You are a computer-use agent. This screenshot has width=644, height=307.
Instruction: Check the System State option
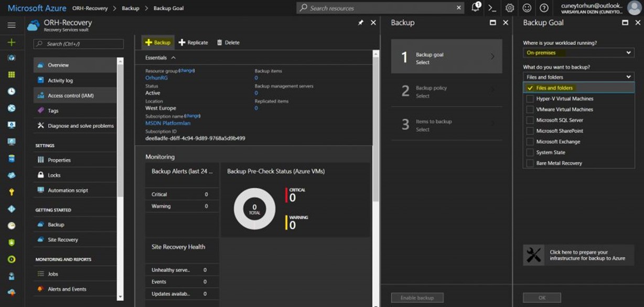click(530, 152)
